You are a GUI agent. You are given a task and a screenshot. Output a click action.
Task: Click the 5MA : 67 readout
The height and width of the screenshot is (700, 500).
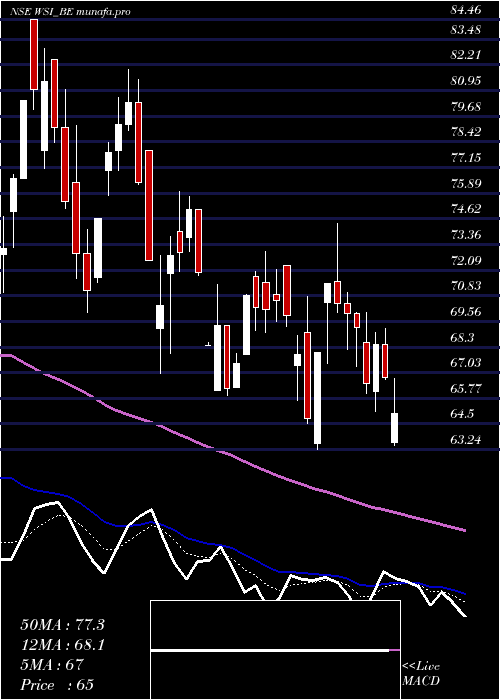point(52,665)
